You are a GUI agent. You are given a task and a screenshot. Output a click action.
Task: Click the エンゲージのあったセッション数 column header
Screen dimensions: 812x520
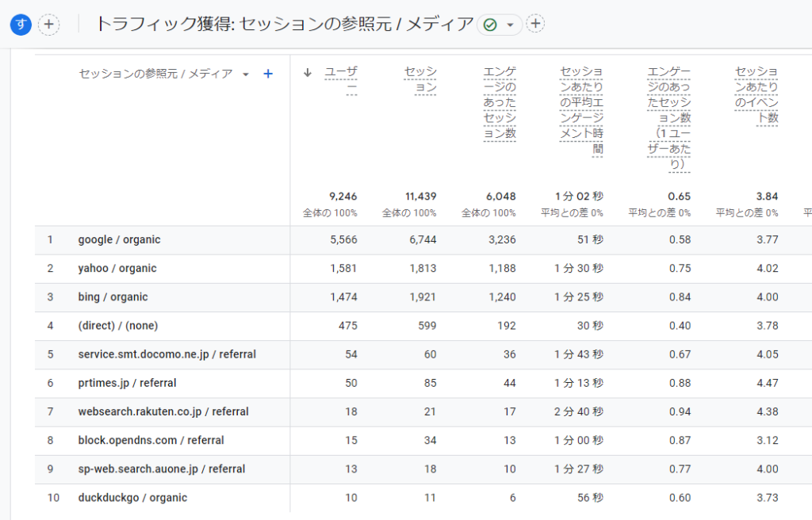(501, 103)
